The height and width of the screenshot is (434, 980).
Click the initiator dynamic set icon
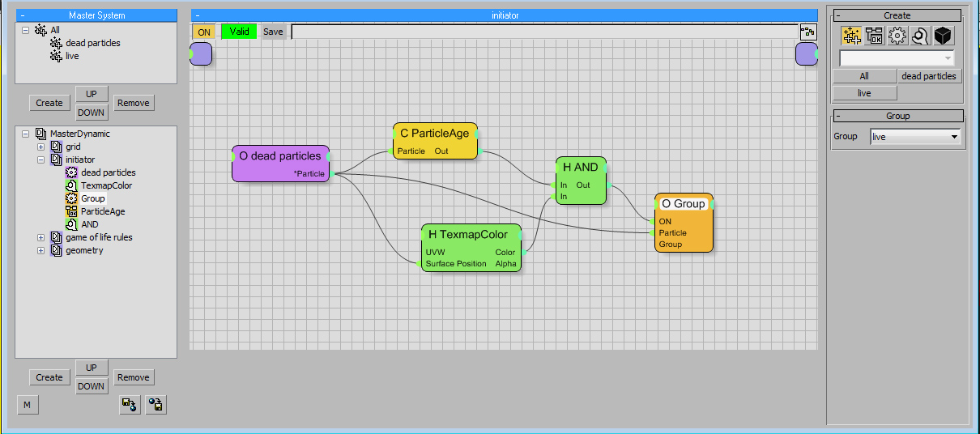click(x=57, y=160)
